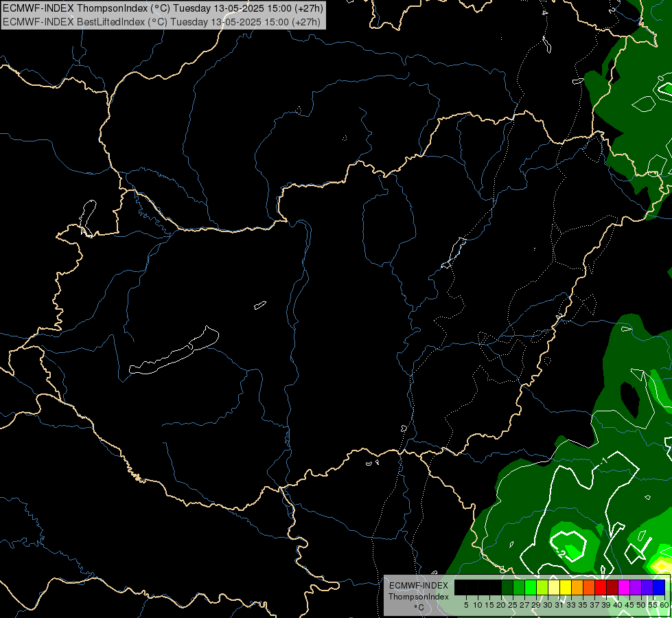
Task: Select the medium green 25–27 legend swatch
Action: [x=519, y=587]
